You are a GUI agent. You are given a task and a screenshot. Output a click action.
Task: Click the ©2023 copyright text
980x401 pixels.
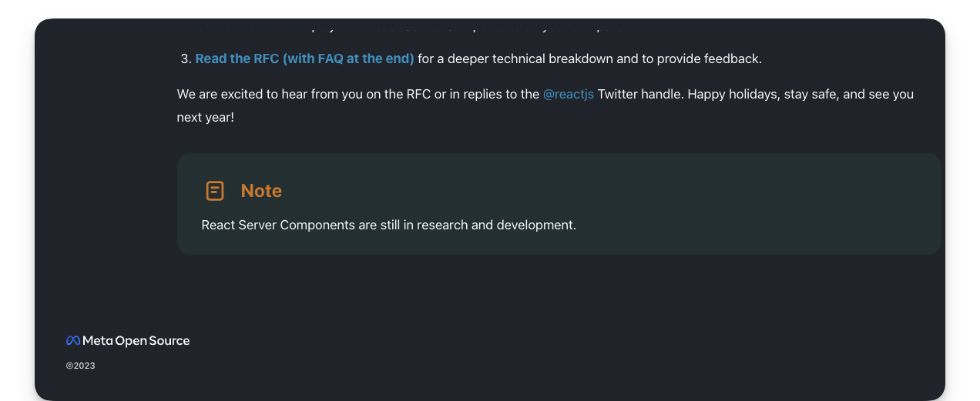coord(81,366)
